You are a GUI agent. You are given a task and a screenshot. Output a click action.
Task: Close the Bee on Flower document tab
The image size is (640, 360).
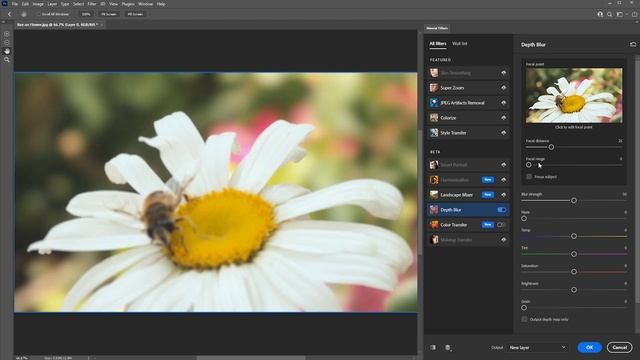[x=102, y=25]
